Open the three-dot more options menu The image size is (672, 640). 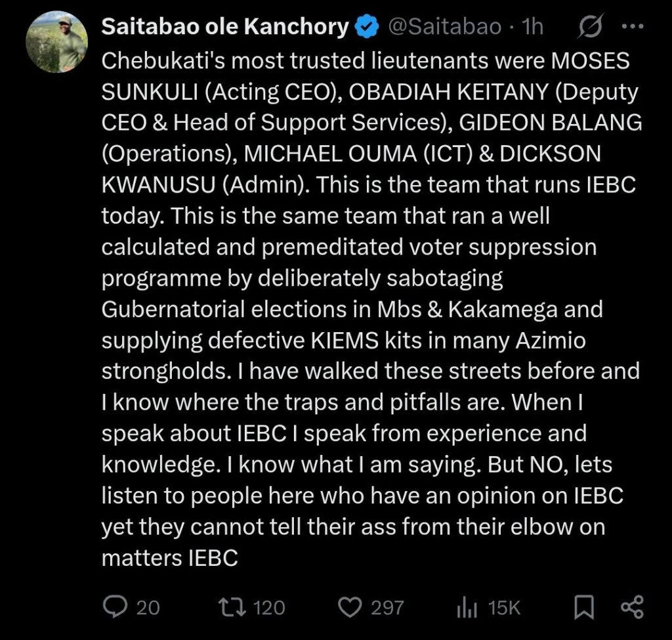click(x=631, y=27)
